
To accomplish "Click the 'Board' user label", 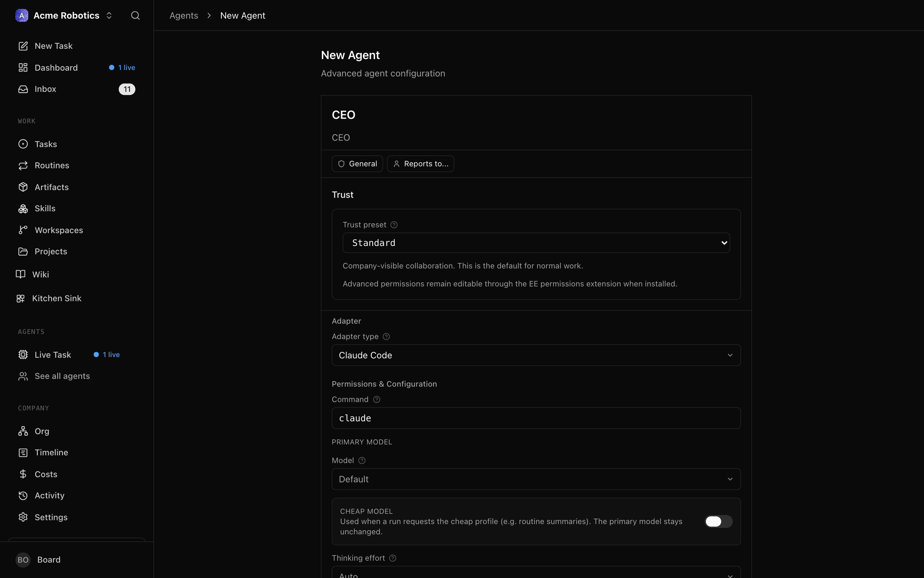I will pyautogui.click(x=49, y=560).
